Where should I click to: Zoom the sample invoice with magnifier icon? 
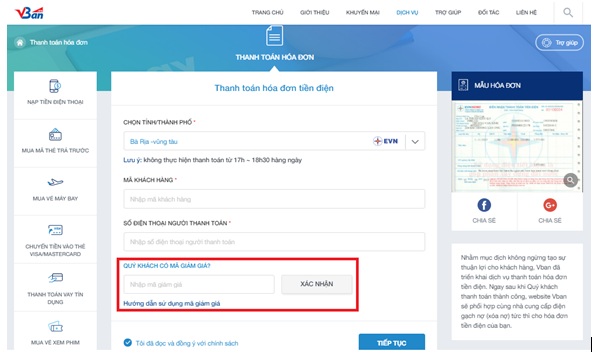point(571,180)
